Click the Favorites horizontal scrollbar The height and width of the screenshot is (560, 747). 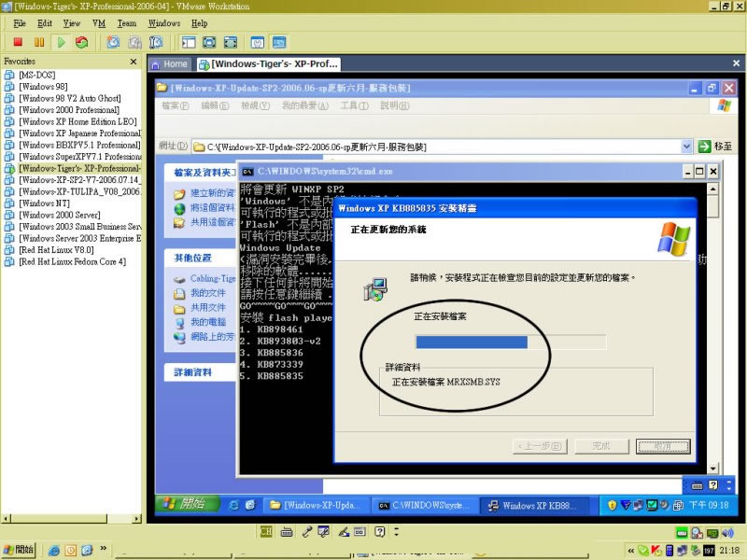72,519
